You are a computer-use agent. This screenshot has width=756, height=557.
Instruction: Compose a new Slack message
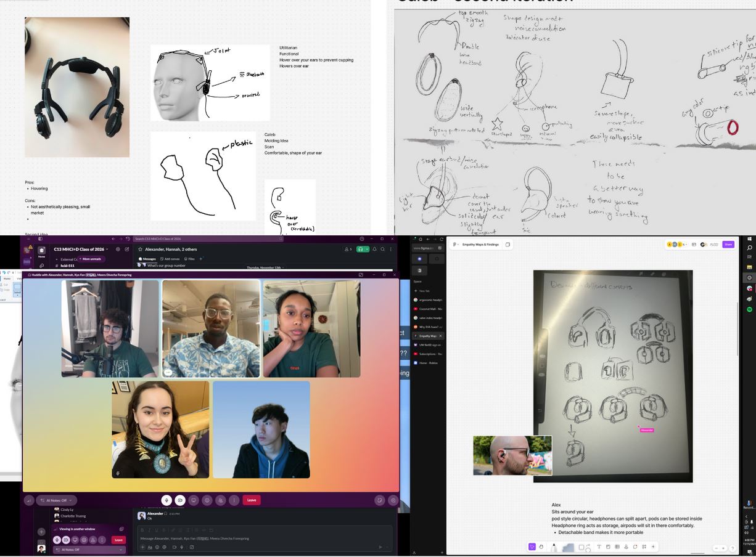tap(127, 249)
